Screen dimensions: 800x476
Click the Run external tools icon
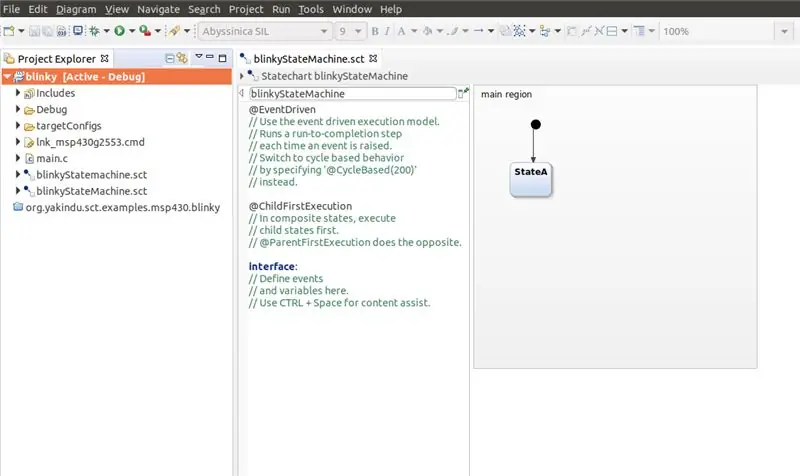(x=145, y=31)
